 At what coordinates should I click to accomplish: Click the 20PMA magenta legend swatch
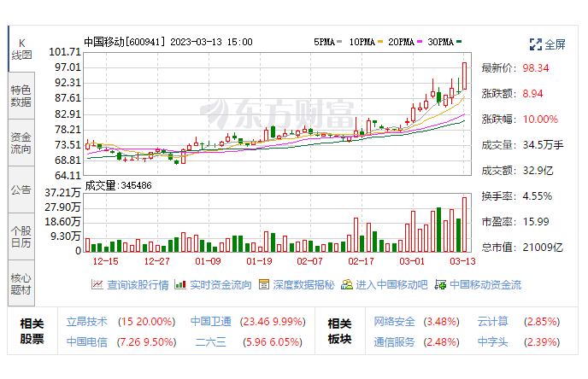tap(420, 42)
